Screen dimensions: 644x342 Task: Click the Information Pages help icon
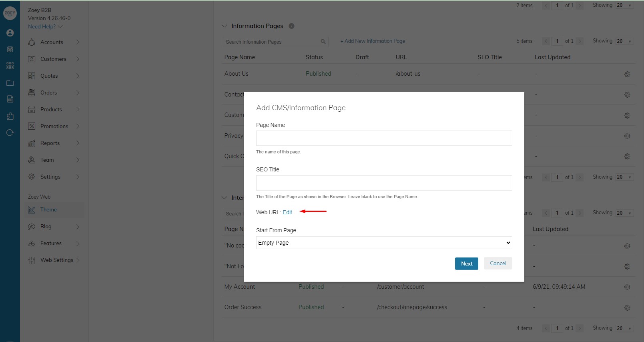[291, 26]
